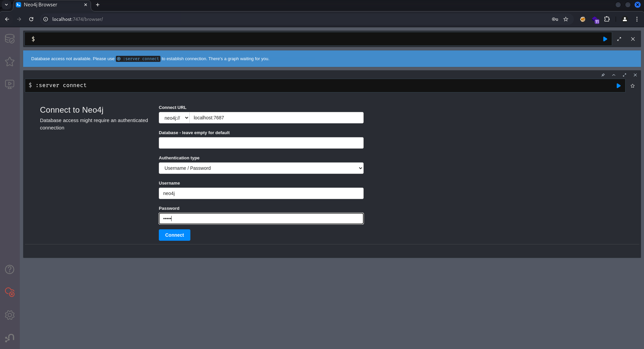Image resolution: width=644 pixels, height=349 pixels.
Task: Run the command in the main editor
Action: pyautogui.click(x=605, y=39)
